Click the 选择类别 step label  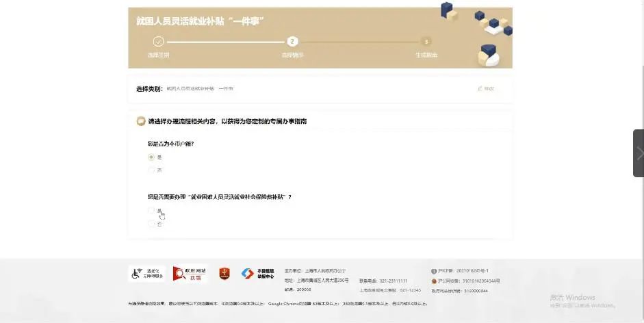[x=158, y=55]
